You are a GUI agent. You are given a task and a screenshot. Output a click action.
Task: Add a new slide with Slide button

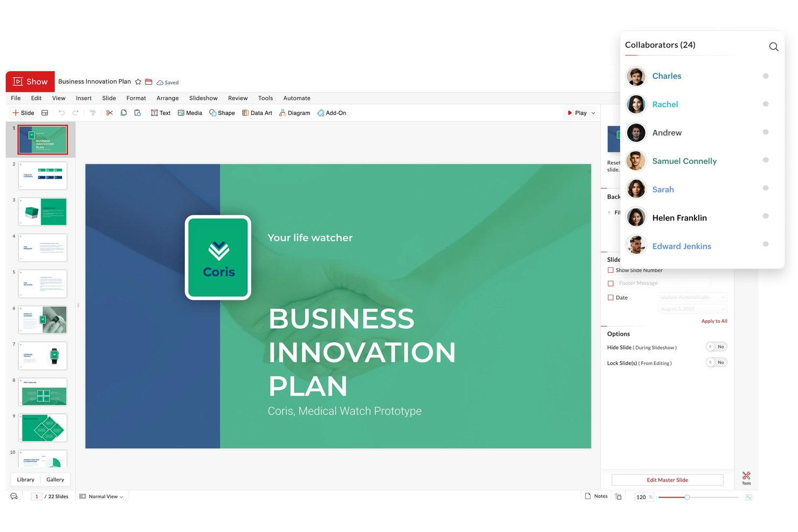tap(23, 113)
